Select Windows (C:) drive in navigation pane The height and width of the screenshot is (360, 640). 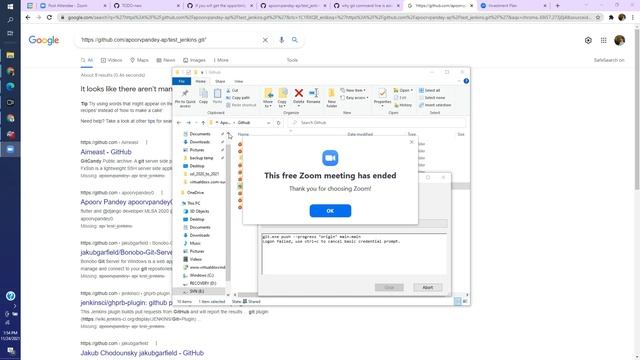click(201, 276)
